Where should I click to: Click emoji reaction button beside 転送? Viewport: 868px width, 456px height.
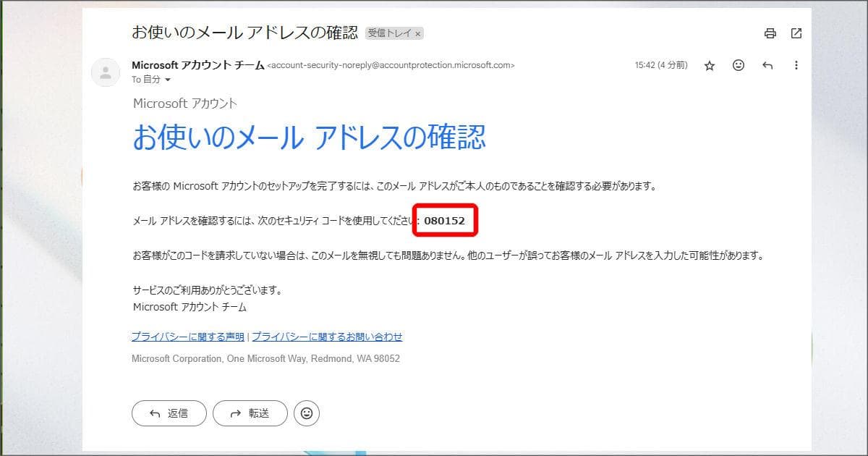(x=307, y=413)
